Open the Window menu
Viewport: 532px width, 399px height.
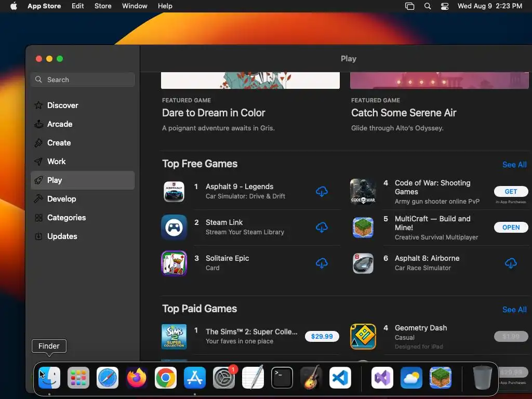[135, 6]
